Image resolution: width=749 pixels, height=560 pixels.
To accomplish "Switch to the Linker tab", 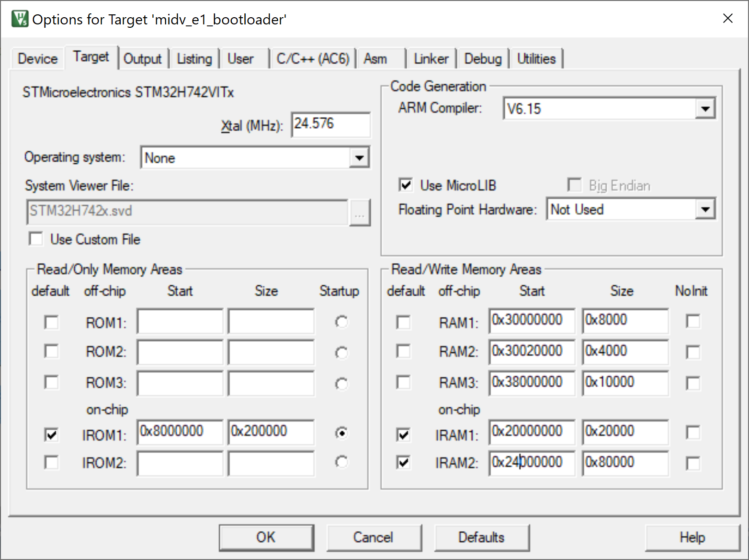I will click(x=431, y=58).
